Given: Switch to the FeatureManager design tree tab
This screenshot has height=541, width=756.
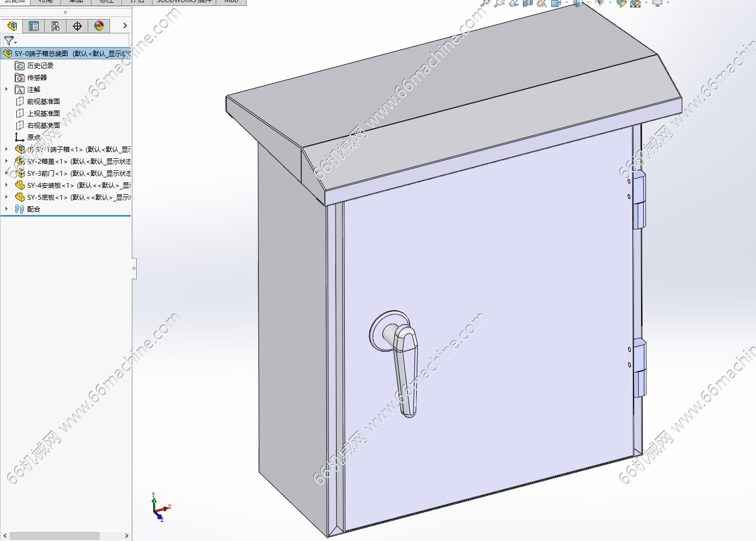Looking at the screenshot, I should coord(12,26).
